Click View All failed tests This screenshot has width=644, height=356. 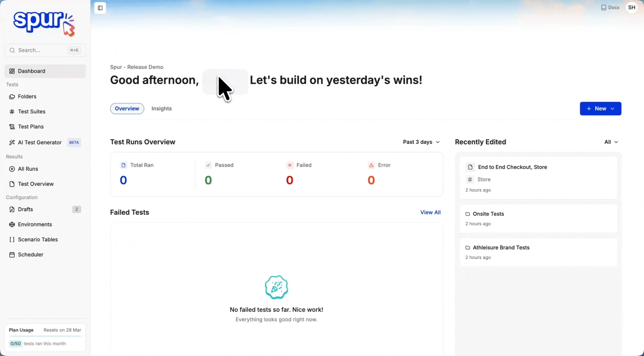click(430, 212)
